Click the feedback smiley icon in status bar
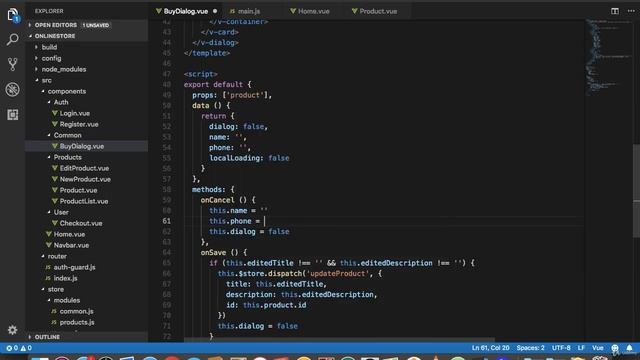This screenshot has width=640, height=360. (615, 348)
